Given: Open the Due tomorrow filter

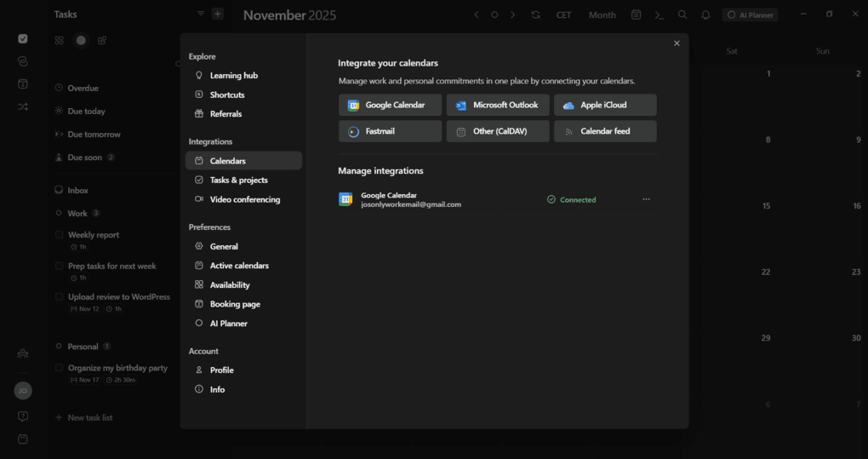Looking at the screenshot, I should click(88, 135).
